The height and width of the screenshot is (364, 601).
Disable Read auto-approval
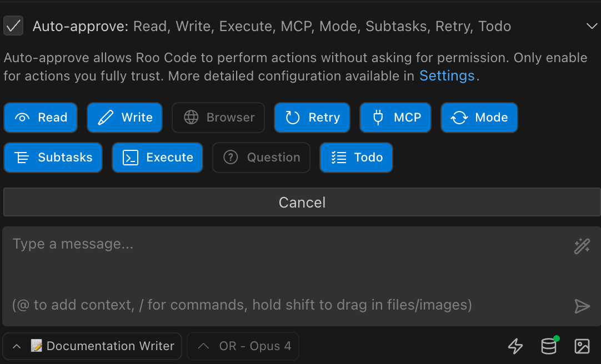pos(40,117)
